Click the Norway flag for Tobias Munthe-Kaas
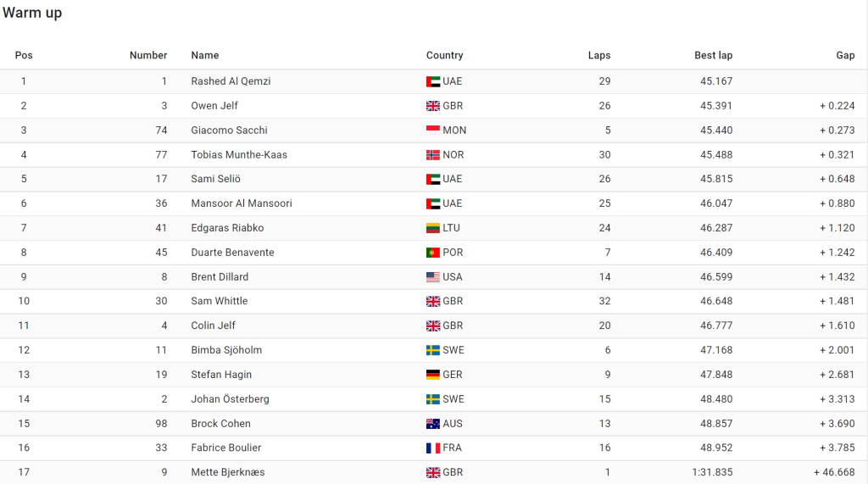868x484 pixels. (433, 154)
